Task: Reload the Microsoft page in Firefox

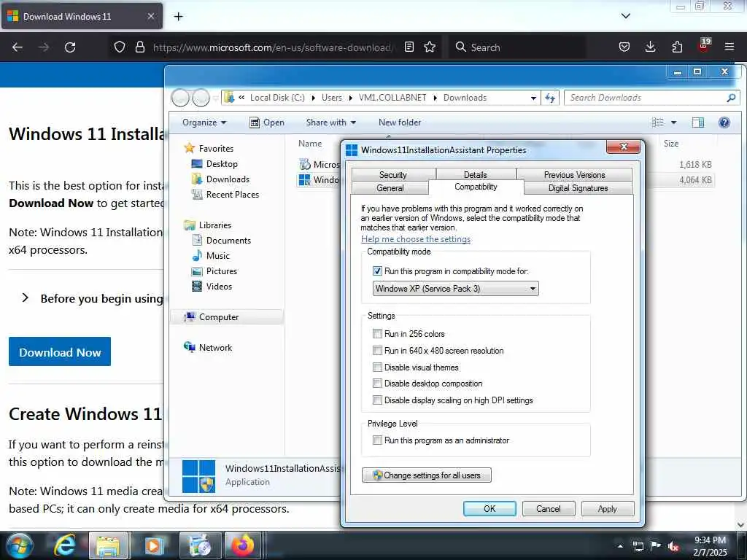Action: click(x=70, y=47)
